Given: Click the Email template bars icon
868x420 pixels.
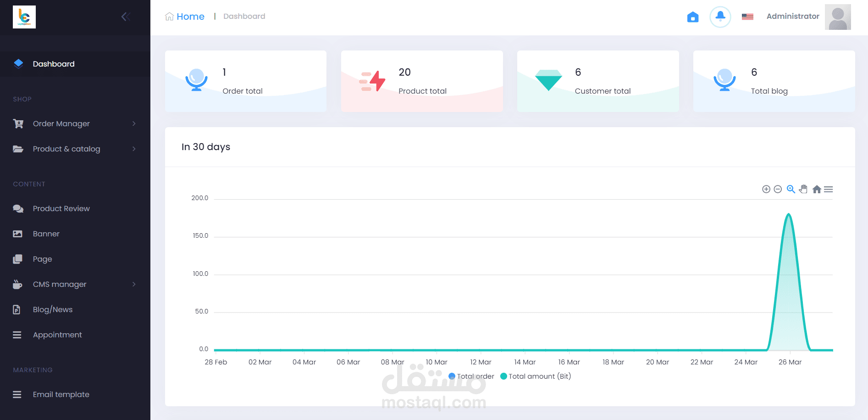Looking at the screenshot, I should coord(17,394).
